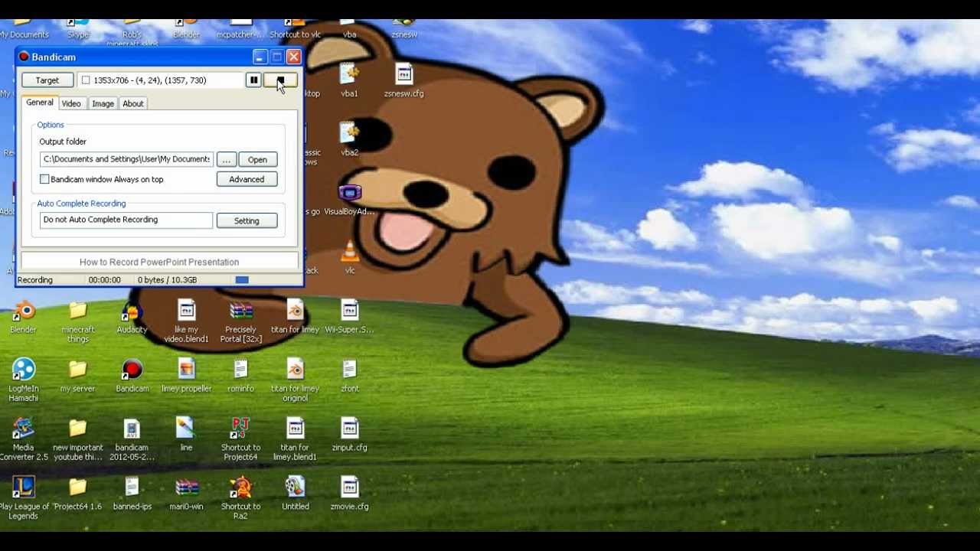
Task: Select the zinput.cfg file
Action: (349, 435)
